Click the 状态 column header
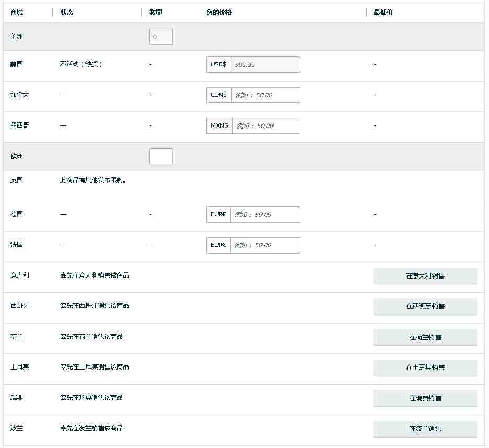This screenshot has height=448, width=489. tap(67, 13)
